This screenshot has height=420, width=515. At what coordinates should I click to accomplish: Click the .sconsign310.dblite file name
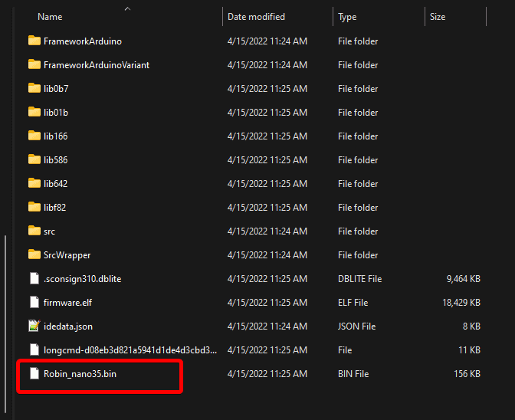[82, 279]
